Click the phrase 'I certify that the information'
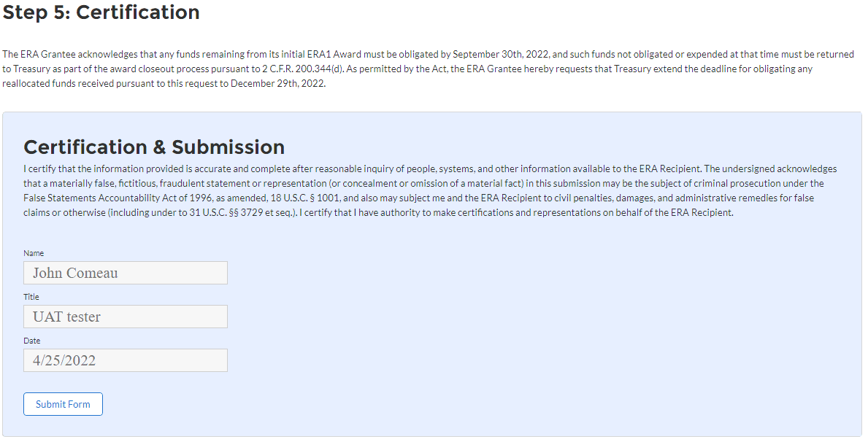 pyautogui.click(x=79, y=169)
